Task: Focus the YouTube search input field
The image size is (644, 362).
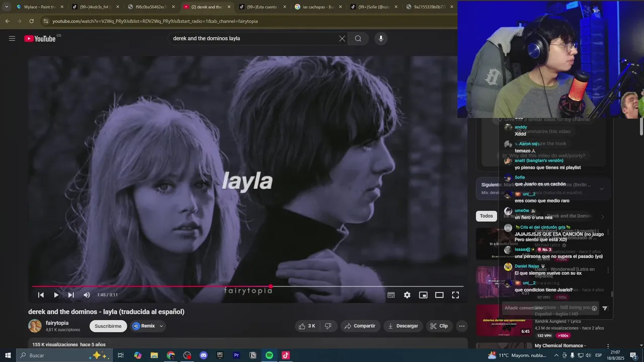Action: tap(254, 39)
